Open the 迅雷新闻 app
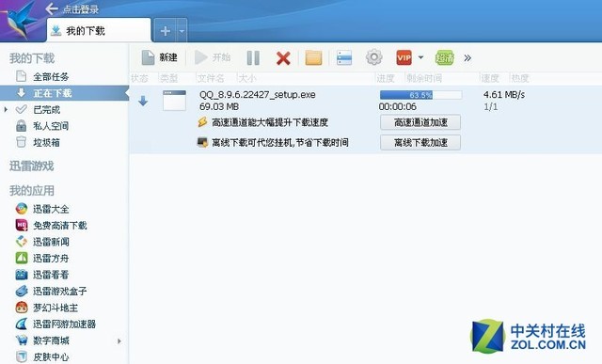Image resolution: width=602 pixels, height=364 pixels. [51, 242]
